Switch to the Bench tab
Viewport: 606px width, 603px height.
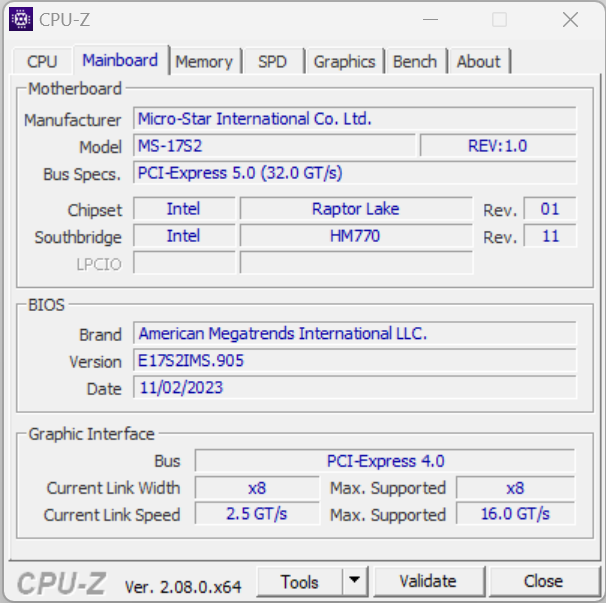415,61
